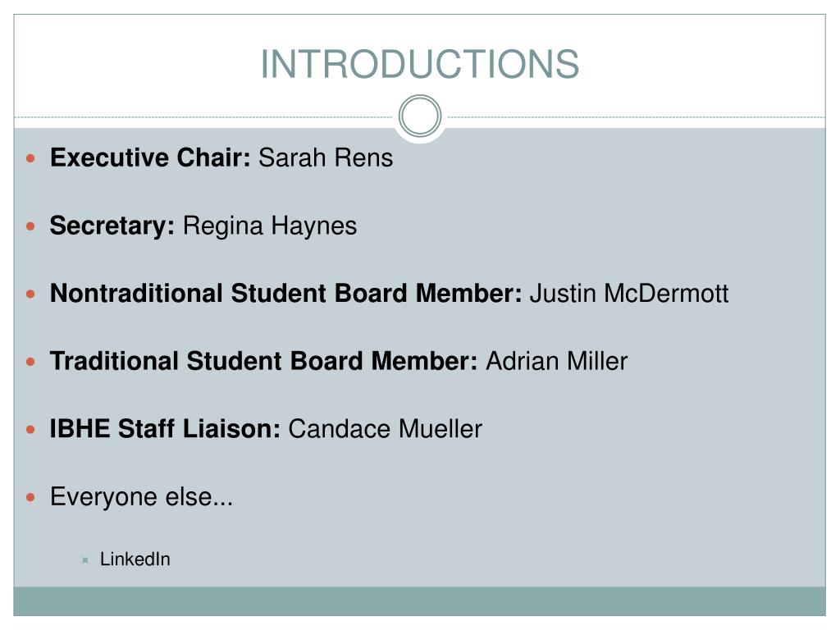Viewport: 840px width, 630px height.
Task: Click the circle ornament below the title
Action: [x=420, y=116]
